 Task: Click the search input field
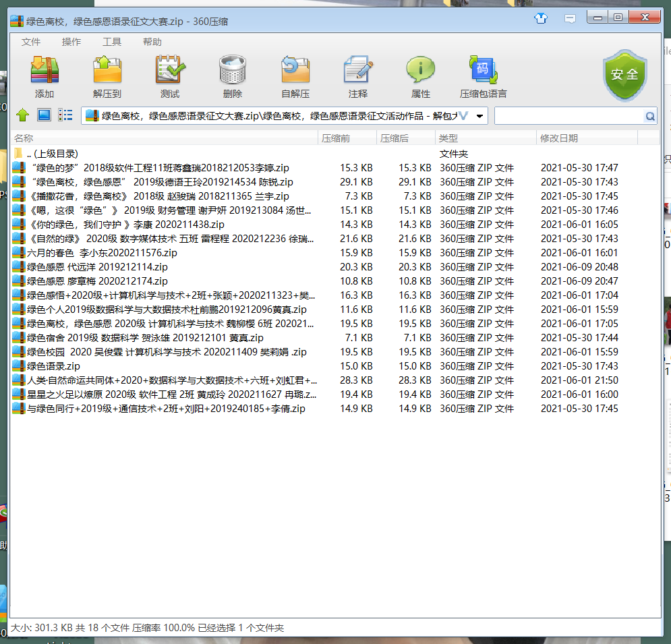click(568, 116)
